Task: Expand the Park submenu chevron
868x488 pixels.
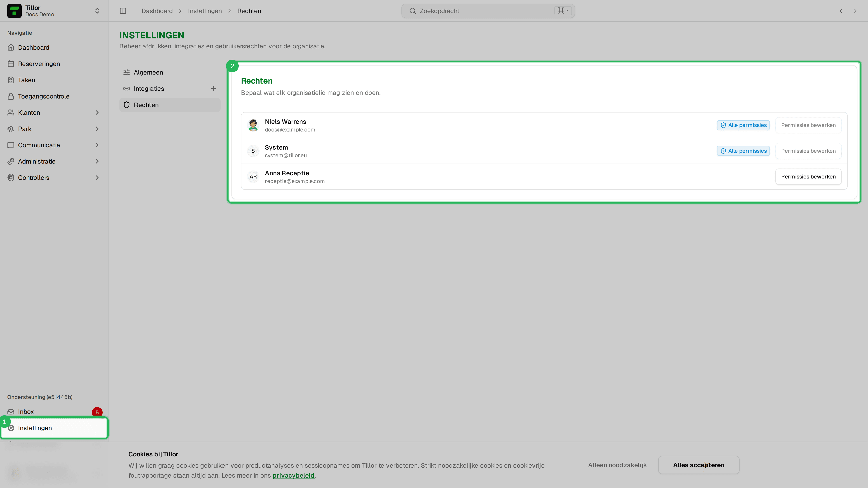Action: point(97,129)
